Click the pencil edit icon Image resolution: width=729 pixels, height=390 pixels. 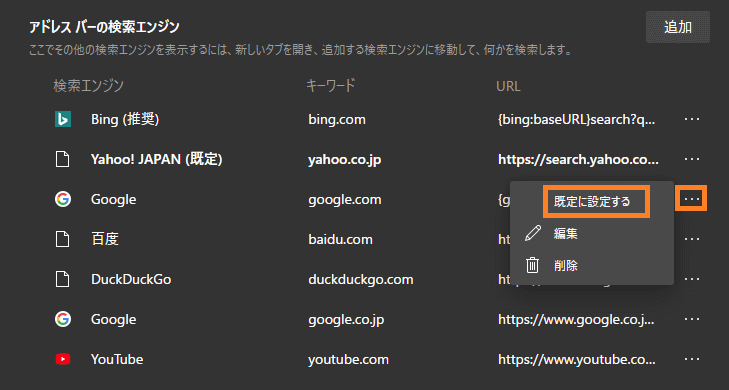tap(533, 233)
